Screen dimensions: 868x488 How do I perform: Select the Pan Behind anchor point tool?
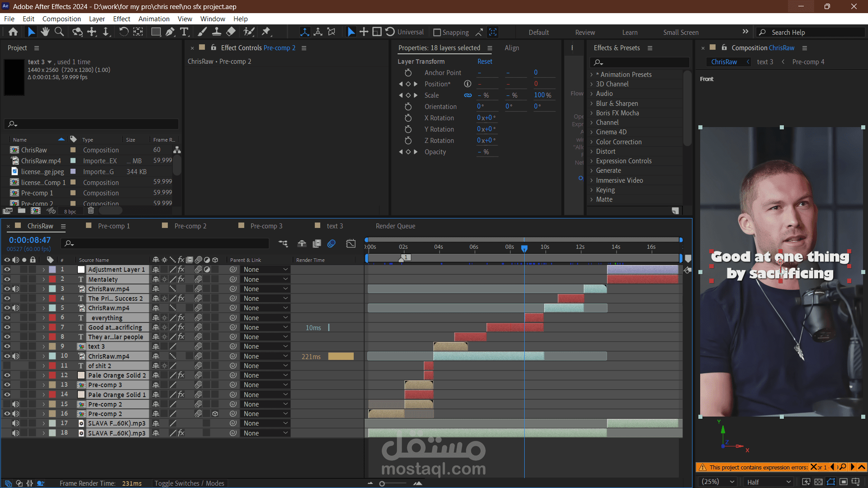(x=138, y=32)
